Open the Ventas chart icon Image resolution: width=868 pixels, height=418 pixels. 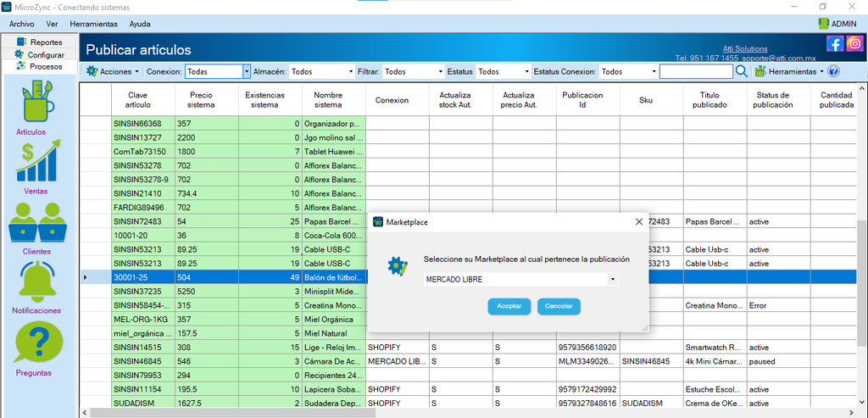[37, 162]
